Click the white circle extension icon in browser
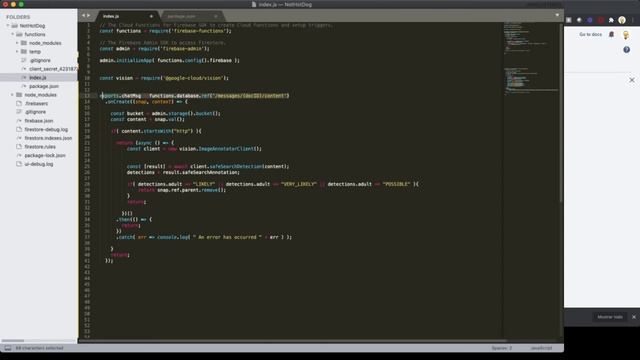640x360 pixels. click(x=579, y=20)
